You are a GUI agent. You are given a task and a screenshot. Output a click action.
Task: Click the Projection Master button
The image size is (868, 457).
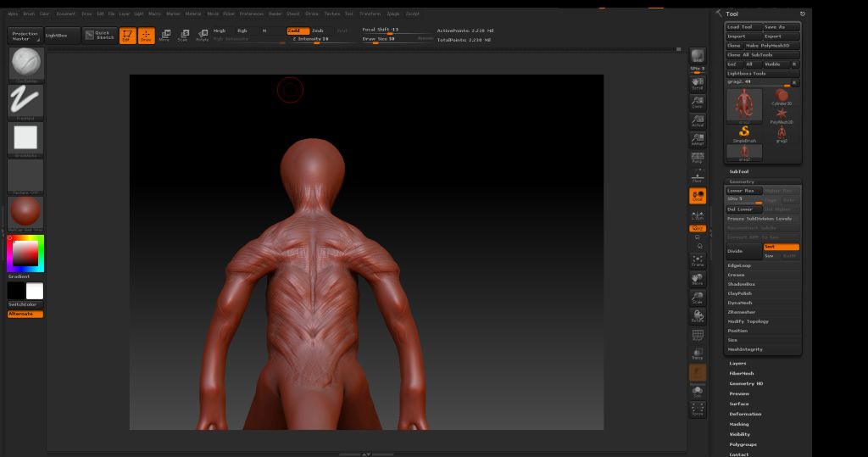click(25, 36)
